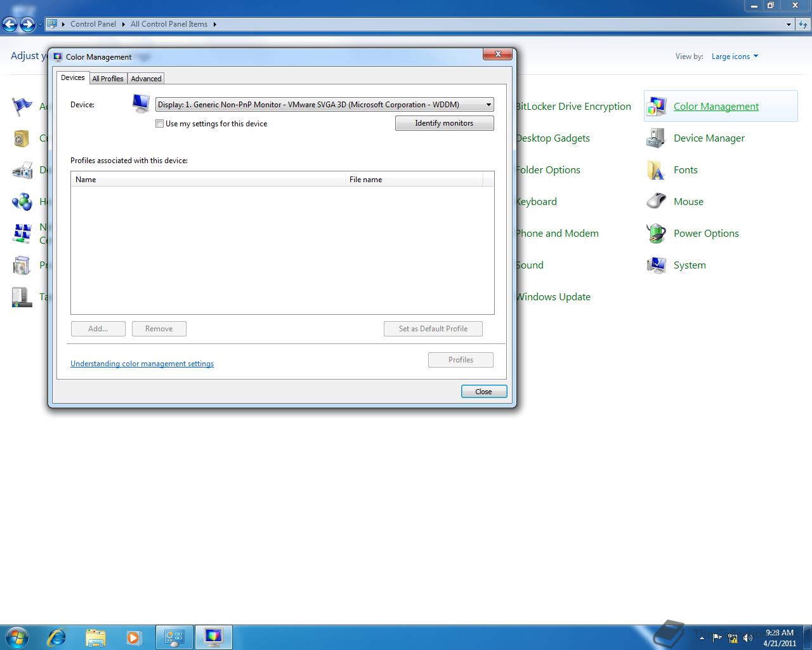812x650 pixels.
Task: Expand the address bar history dropdown
Action: coord(789,25)
